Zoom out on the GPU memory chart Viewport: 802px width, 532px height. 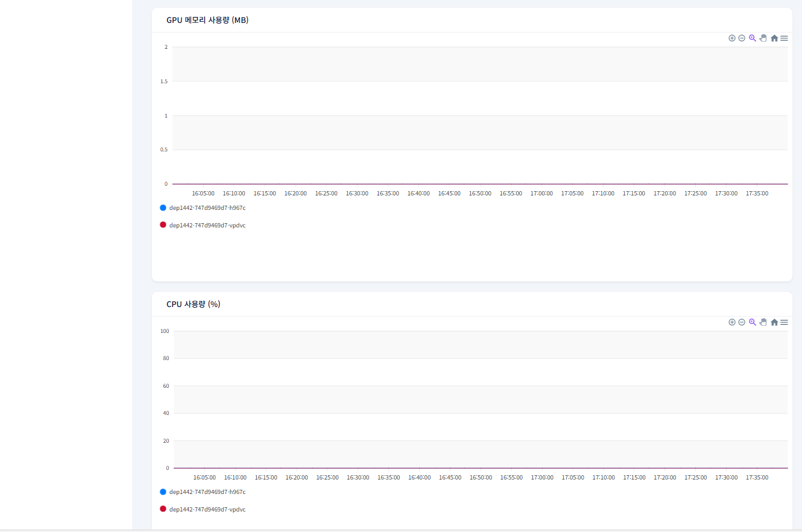[742, 38]
